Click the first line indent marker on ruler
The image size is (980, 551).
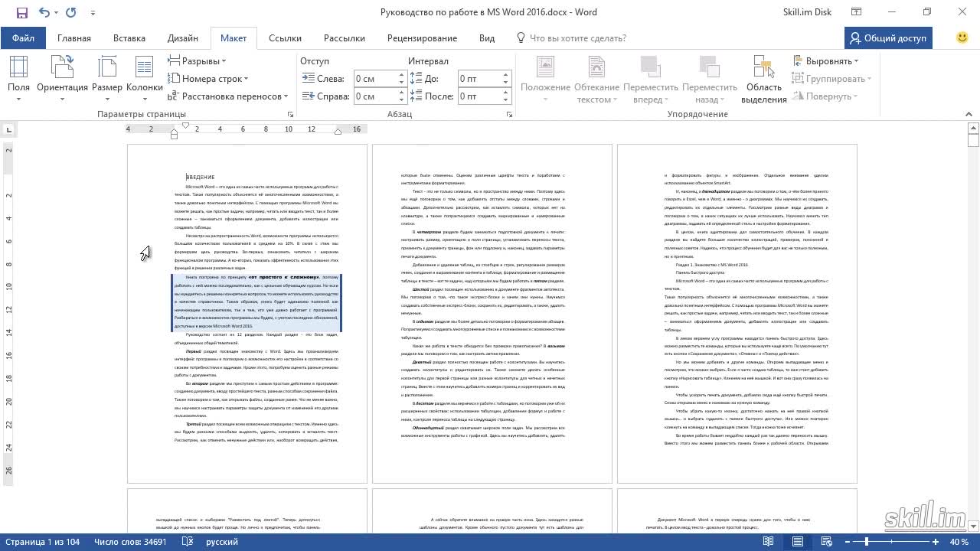185,126
